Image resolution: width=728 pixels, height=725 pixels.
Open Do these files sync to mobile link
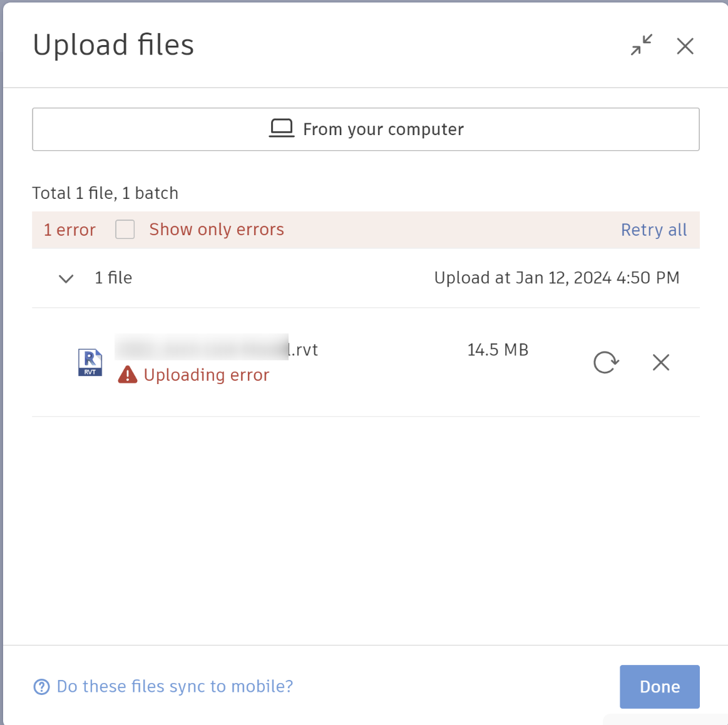(175, 686)
